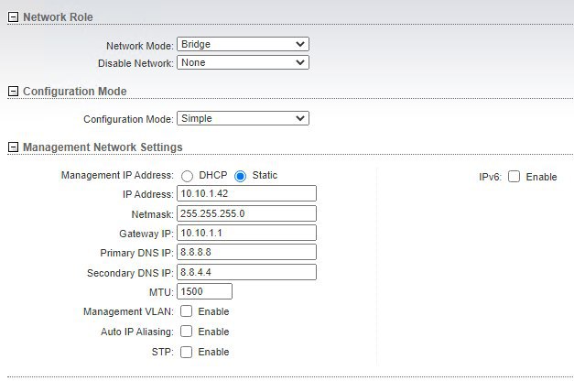Click the Netmask label
The height and width of the screenshot is (392, 574).
click(x=153, y=214)
